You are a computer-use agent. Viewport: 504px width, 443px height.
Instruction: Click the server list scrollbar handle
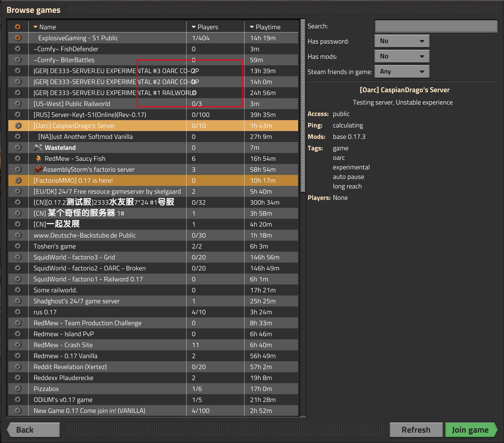click(303, 106)
